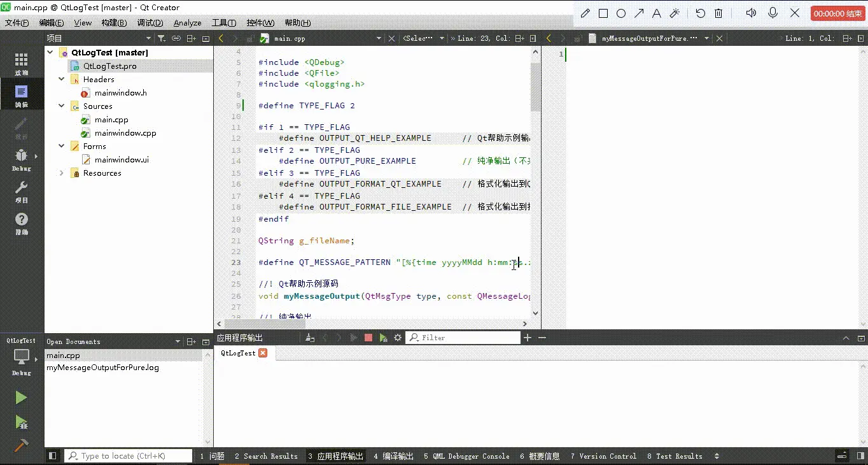Collapse the Headers folder
The width and height of the screenshot is (868, 465).
(x=62, y=80)
